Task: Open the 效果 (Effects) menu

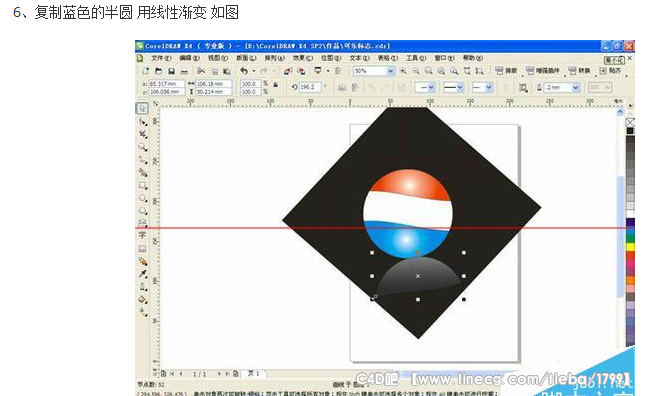Action: [x=303, y=58]
